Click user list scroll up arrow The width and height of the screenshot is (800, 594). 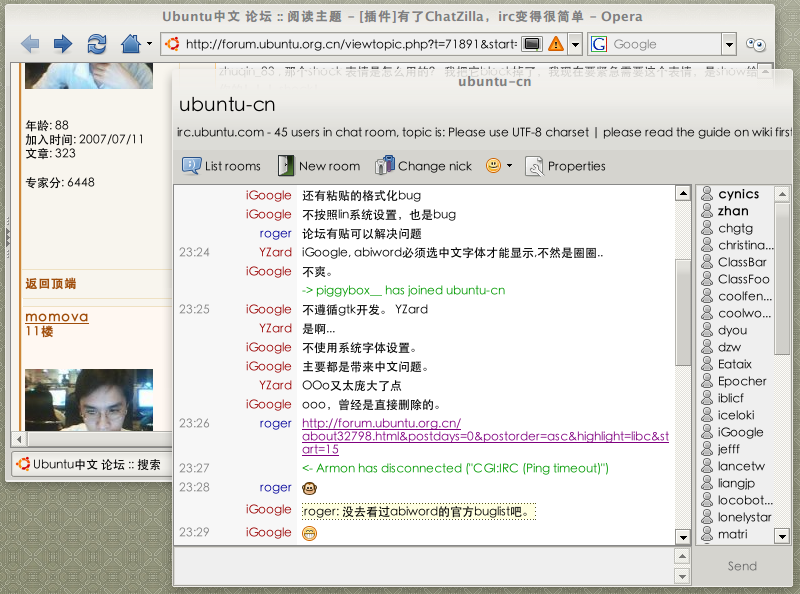coord(782,194)
